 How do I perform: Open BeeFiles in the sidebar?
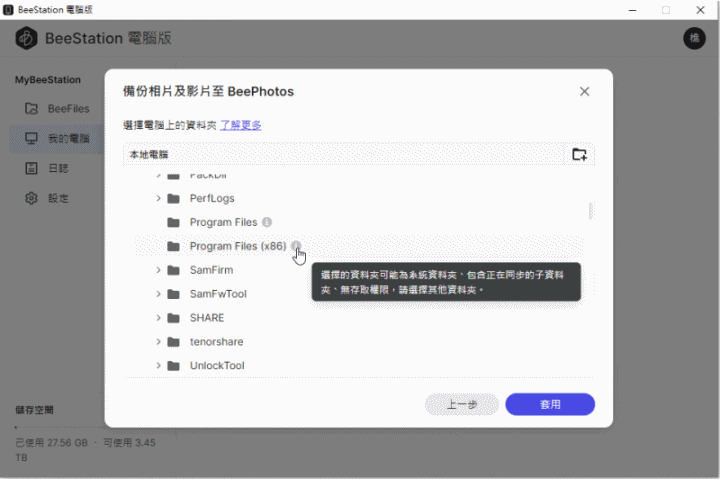[x=57, y=109]
